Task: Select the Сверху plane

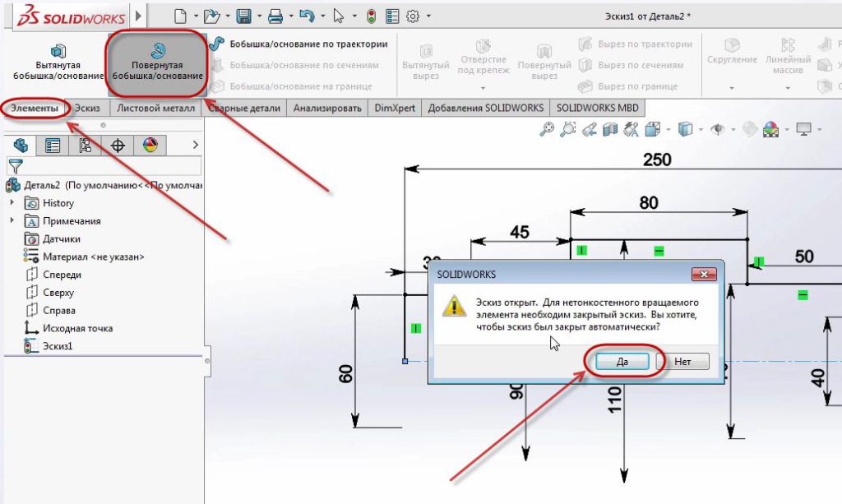Action: [50, 293]
